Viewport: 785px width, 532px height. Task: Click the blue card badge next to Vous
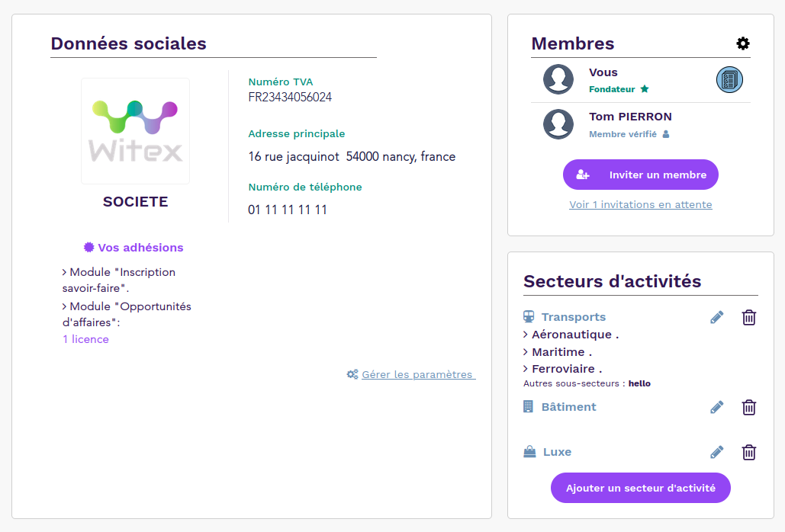(729, 79)
